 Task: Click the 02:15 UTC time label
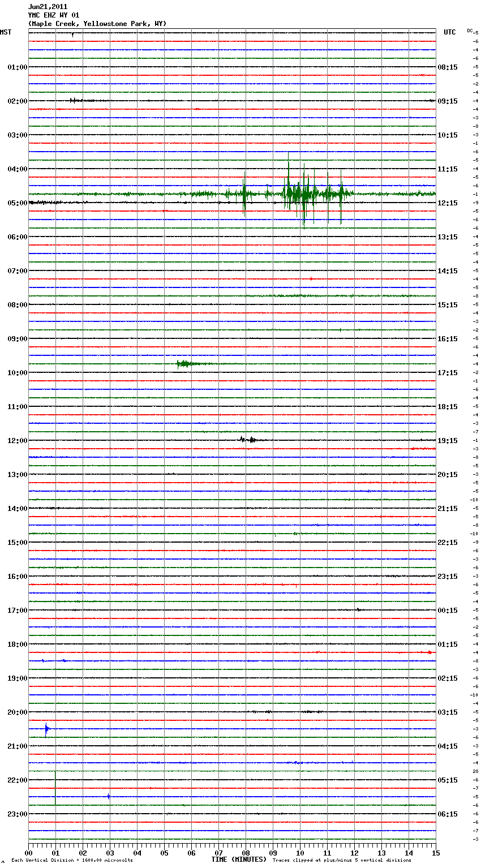[448, 678]
